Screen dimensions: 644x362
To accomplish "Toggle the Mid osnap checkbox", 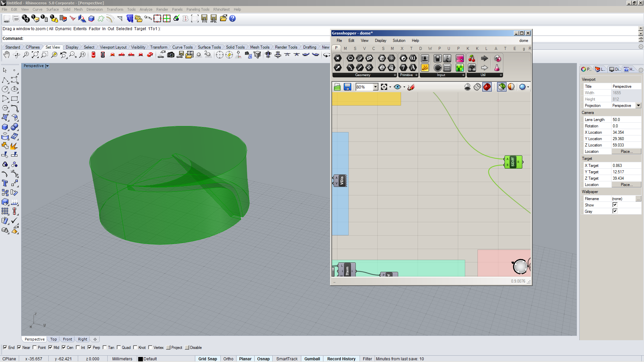I will pos(50,347).
